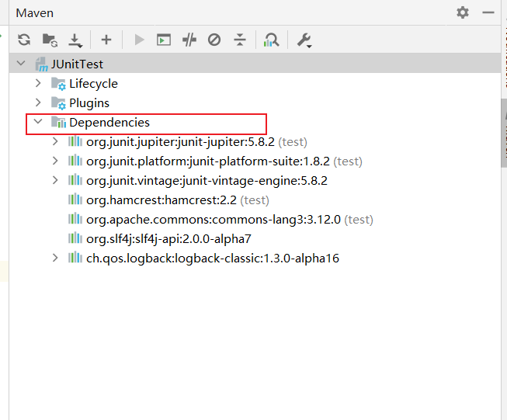Click the Collapse All toolbar icon
Screen dimensions: 507x420
[240, 40]
